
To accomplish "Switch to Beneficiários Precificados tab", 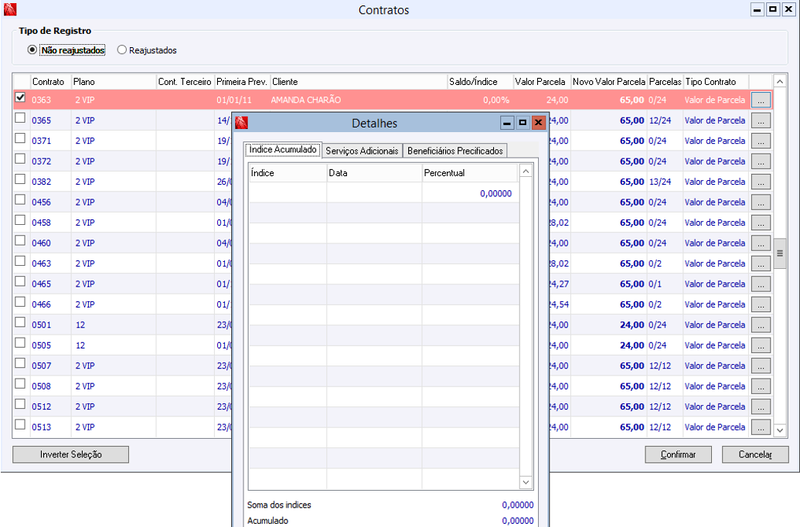I will click(455, 150).
